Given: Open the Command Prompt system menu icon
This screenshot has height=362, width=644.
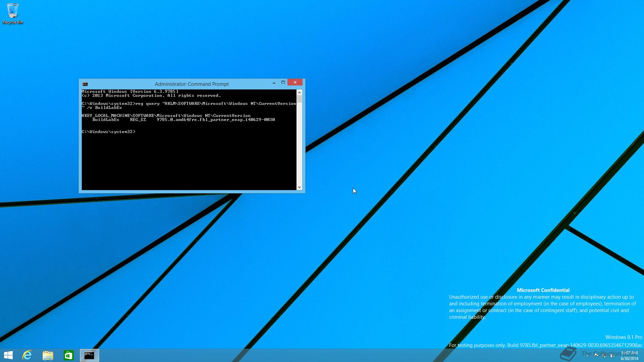Looking at the screenshot, I should point(85,84).
